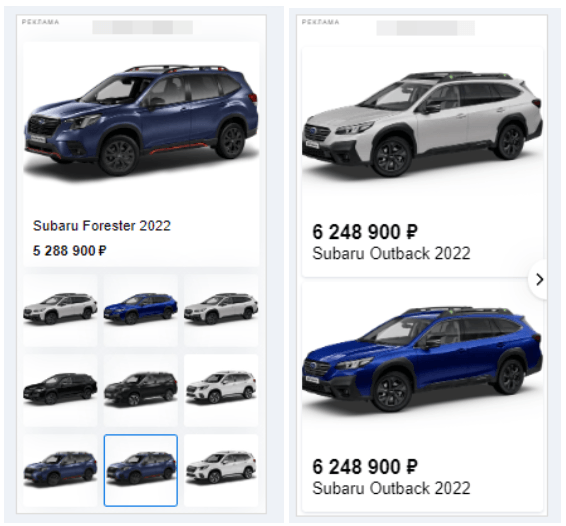Select the silver Outback thumbnail in first row right
The height and width of the screenshot is (526, 566).
pyautogui.click(x=221, y=310)
